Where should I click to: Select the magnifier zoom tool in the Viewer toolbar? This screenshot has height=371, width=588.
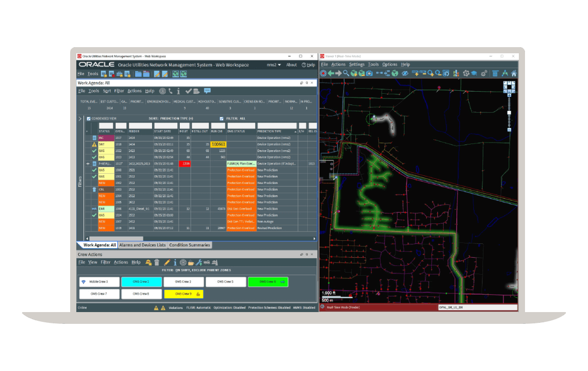tap(346, 73)
